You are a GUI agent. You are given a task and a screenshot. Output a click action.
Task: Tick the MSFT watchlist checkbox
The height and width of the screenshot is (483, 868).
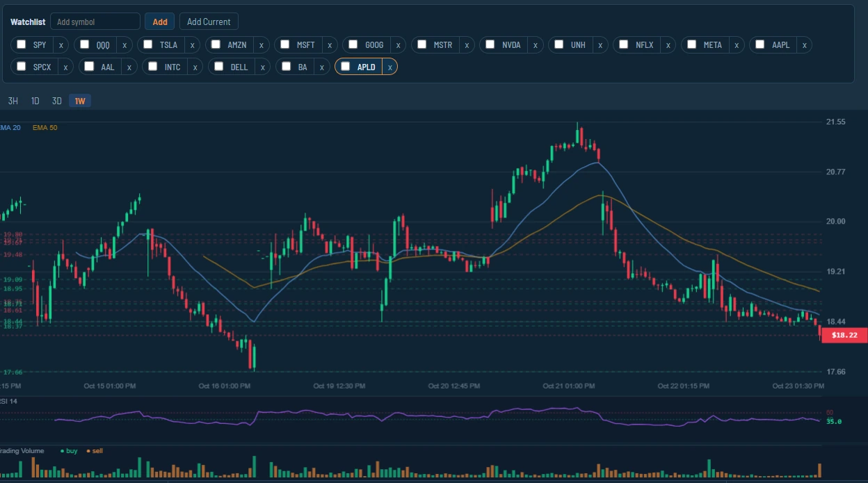(285, 44)
